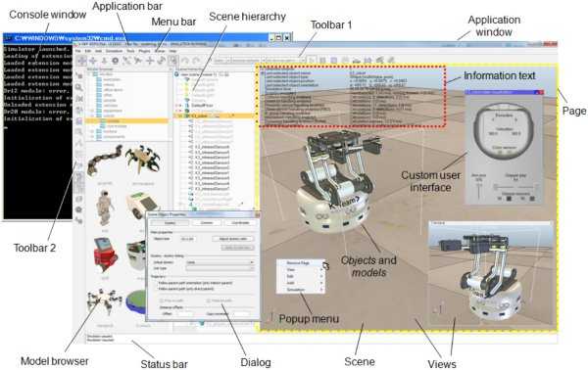Click the Common button in the properties dialog
The height and width of the screenshot is (370, 588).
(x=207, y=223)
